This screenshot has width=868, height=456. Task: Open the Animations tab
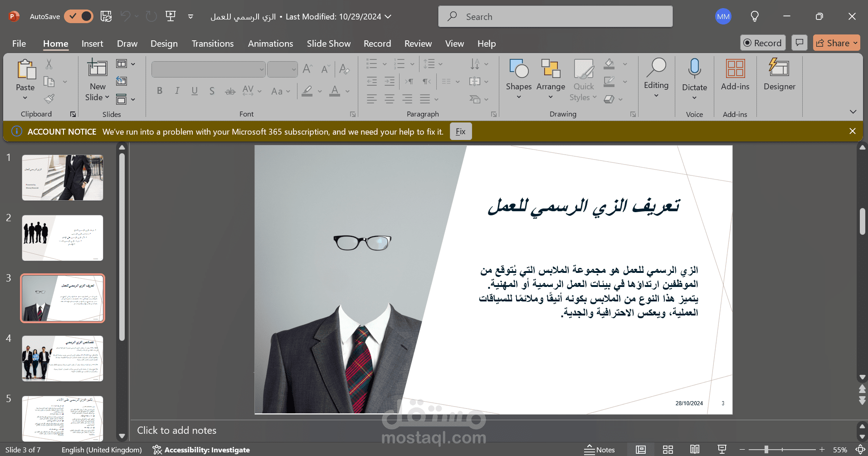[x=270, y=44]
